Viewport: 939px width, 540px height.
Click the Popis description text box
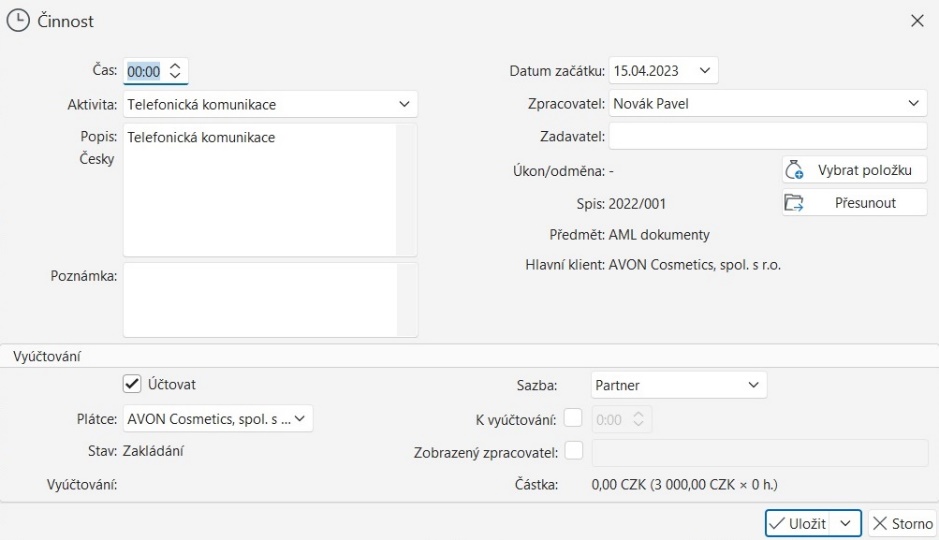(260, 190)
